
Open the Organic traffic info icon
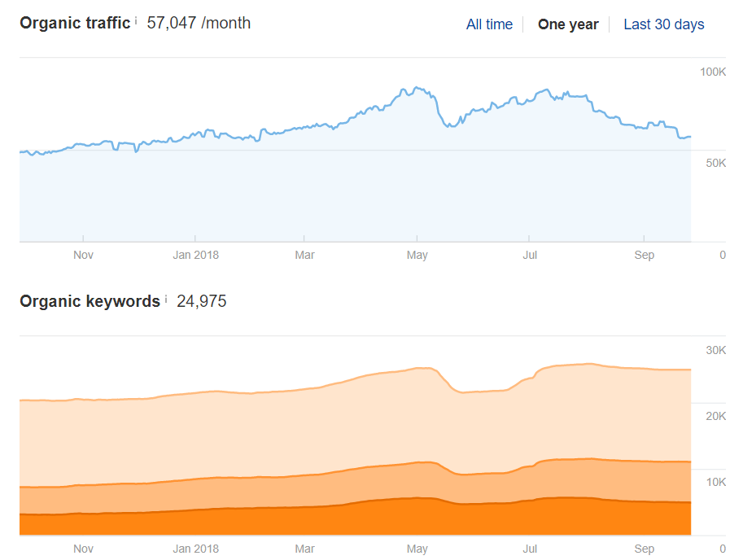tap(136, 20)
